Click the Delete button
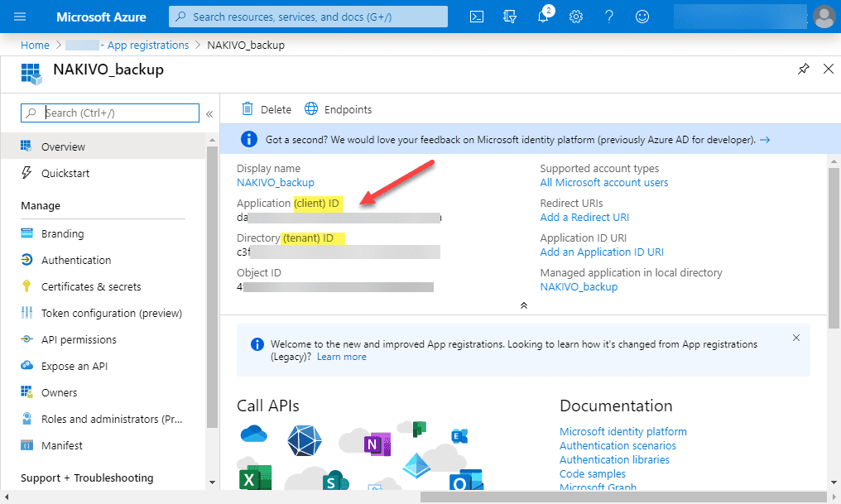Image resolution: width=841 pixels, height=504 pixels. 267,109
